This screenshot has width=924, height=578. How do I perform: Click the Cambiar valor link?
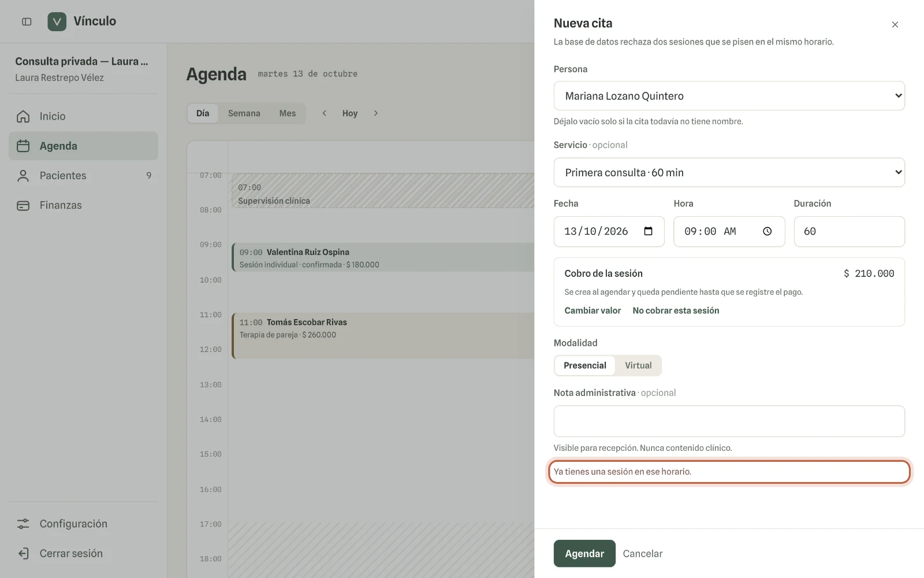tap(593, 310)
